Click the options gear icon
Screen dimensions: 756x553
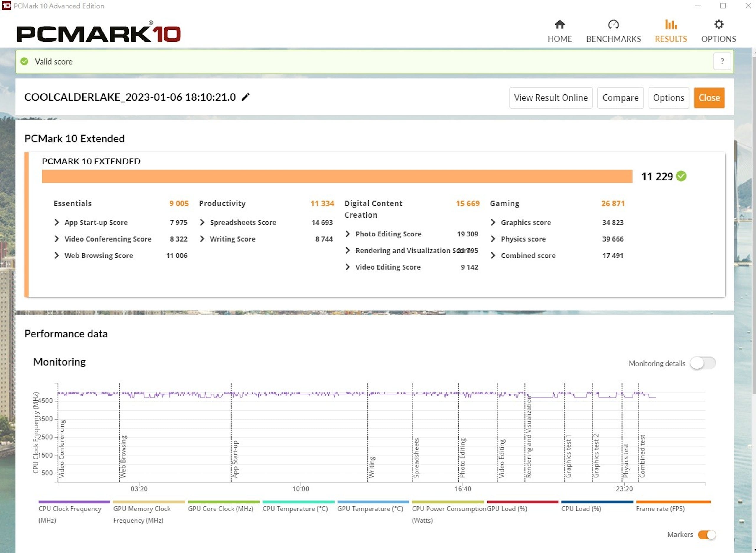tap(718, 25)
